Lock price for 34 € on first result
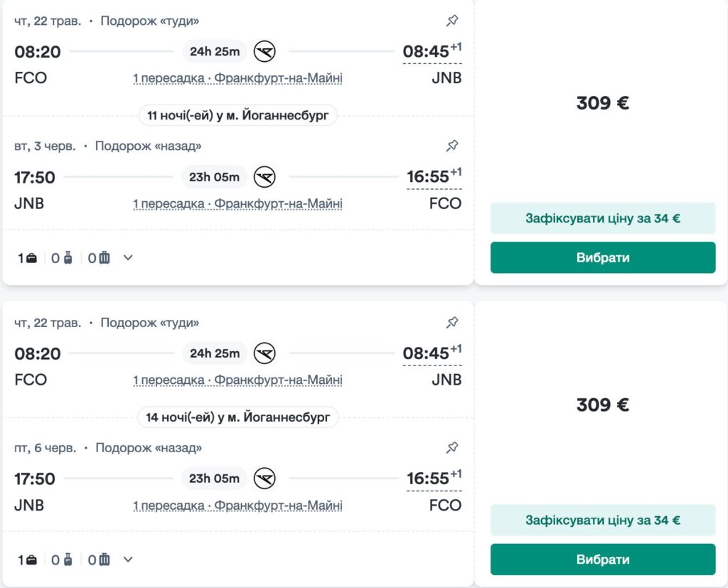This screenshot has height=588, width=728. [602, 218]
